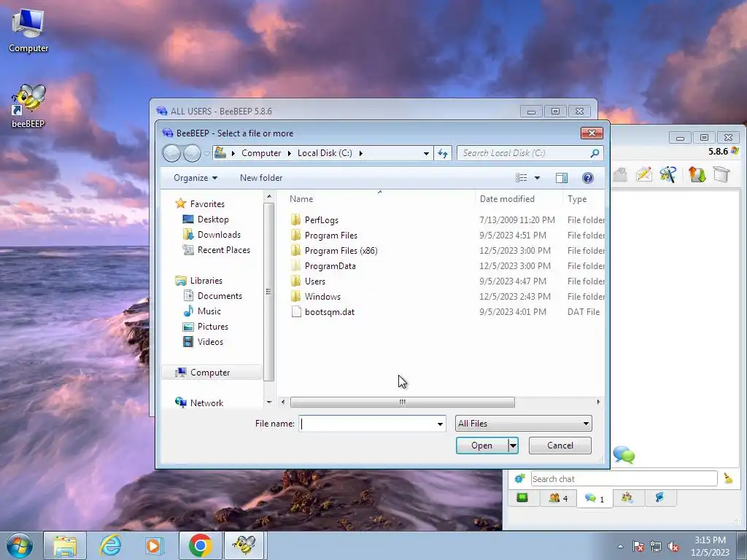Viewport: 747px width, 560px height.
Task: Select Downloads under Favorites
Action: (x=219, y=235)
